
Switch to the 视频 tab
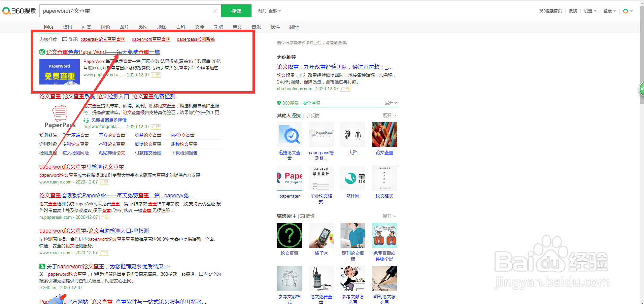(105, 27)
